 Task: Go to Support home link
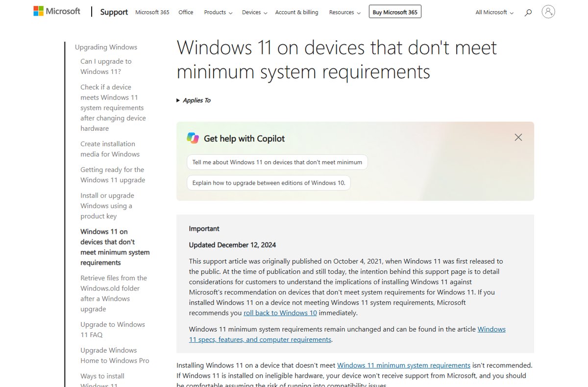(114, 12)
